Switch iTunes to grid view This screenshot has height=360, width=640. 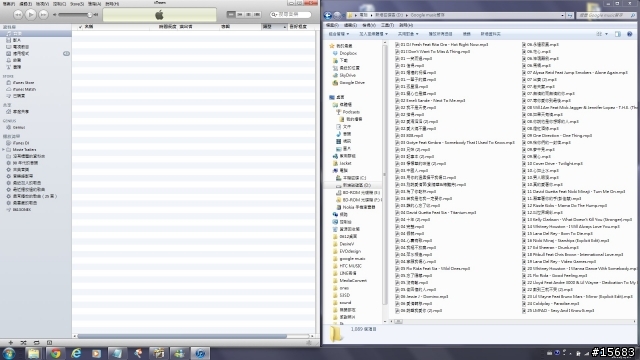(x=248, y=14)
